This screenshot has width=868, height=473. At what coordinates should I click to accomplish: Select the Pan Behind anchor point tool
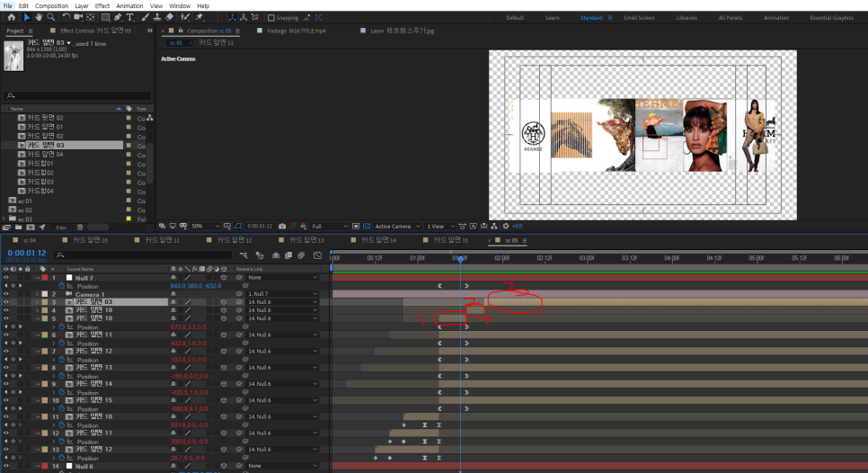(90, 18)
